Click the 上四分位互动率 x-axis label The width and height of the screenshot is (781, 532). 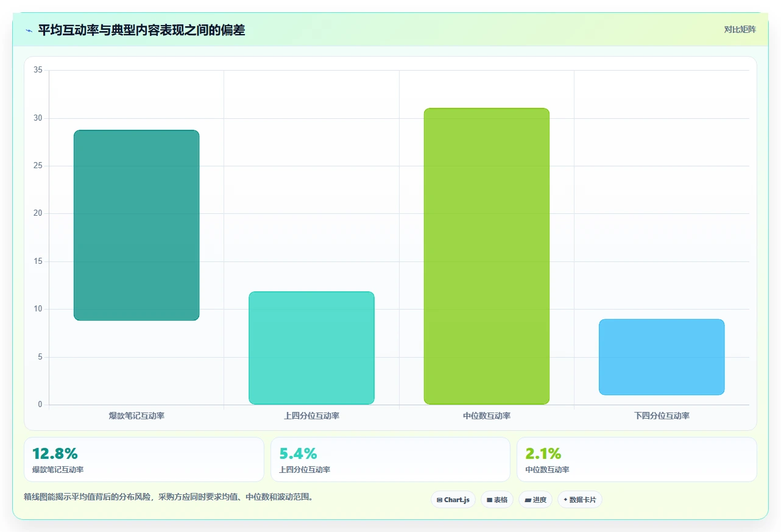pyautogui.click(x=311, y=416)
